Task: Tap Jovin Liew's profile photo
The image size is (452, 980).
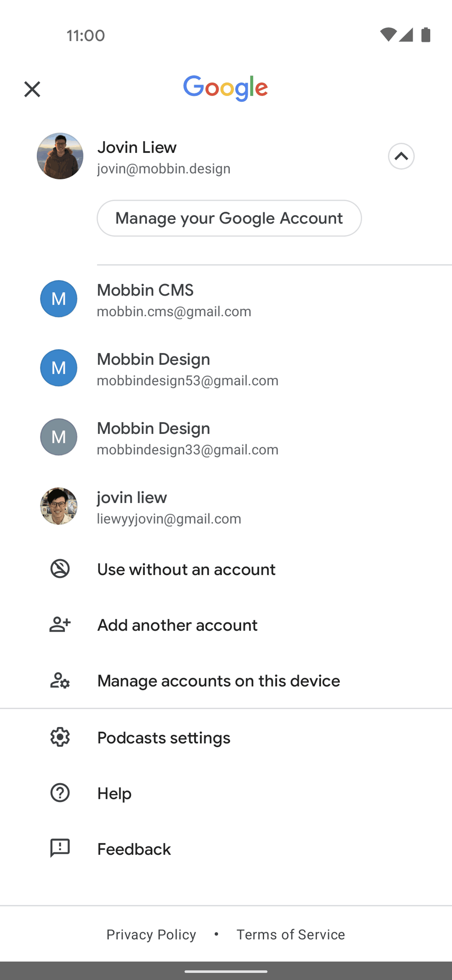Action: point(60,156)
